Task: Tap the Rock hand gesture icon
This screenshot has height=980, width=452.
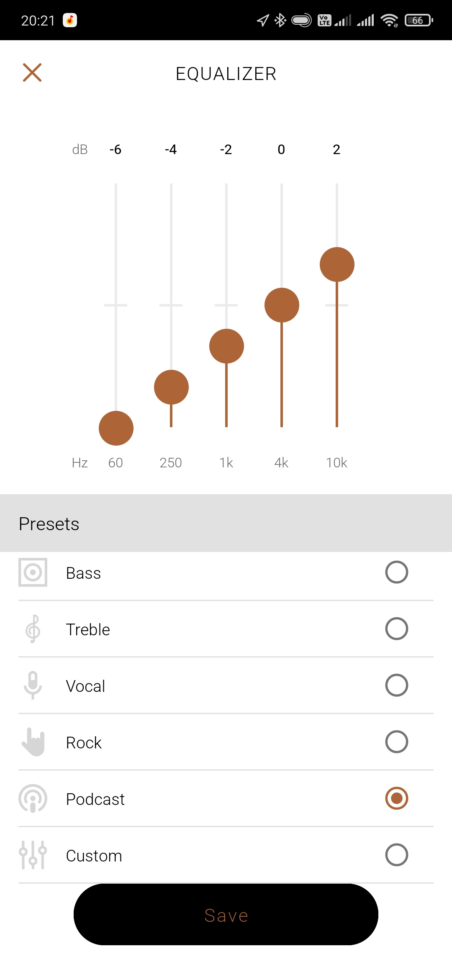Action: (x=33, y=742)
